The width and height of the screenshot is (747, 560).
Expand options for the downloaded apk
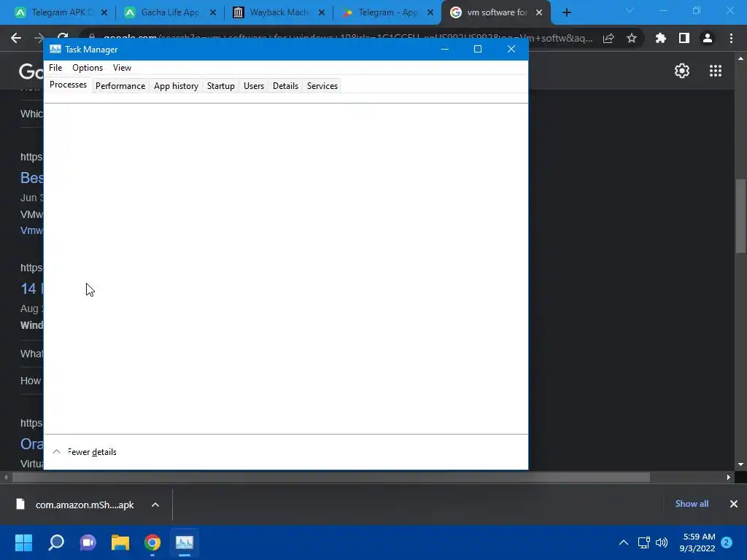pyautogui.click(x=155, y=505)
